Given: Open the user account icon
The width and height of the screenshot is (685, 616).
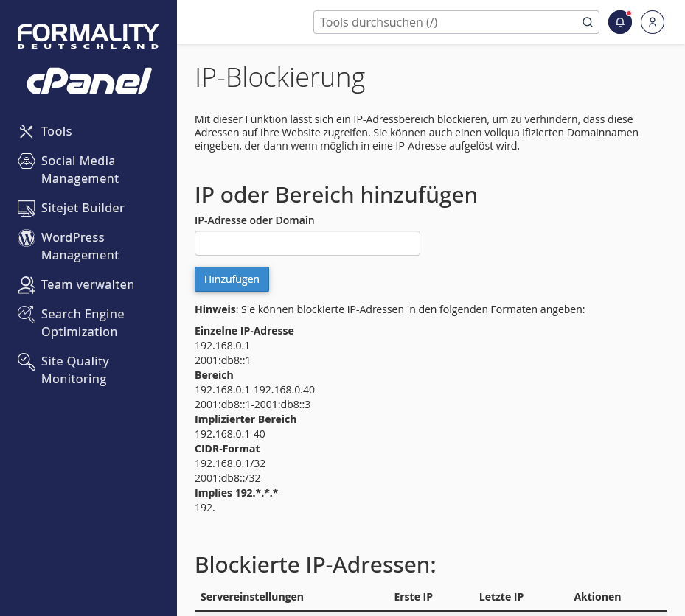Looking at the screenshot, I should (653, 22).
